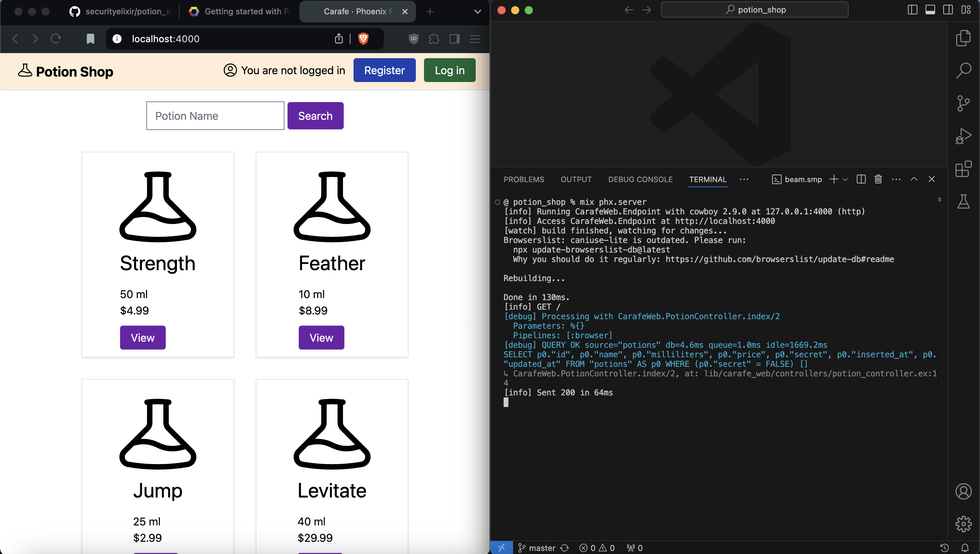Split the terminal

click(861, 179)
